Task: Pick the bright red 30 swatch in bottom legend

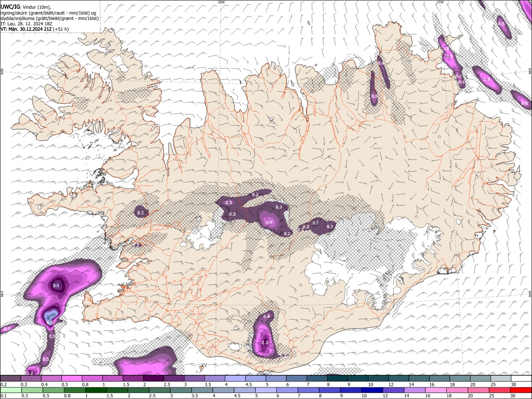Action: [521, 390]
